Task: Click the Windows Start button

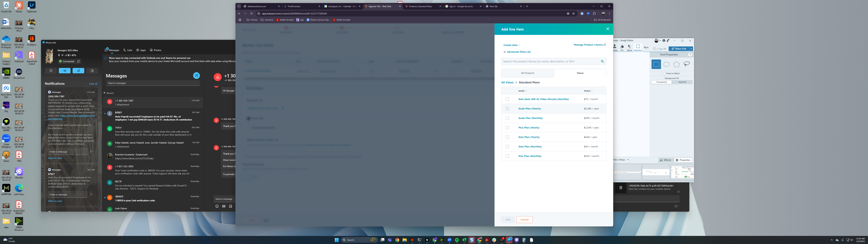Action: pos(337,240)
